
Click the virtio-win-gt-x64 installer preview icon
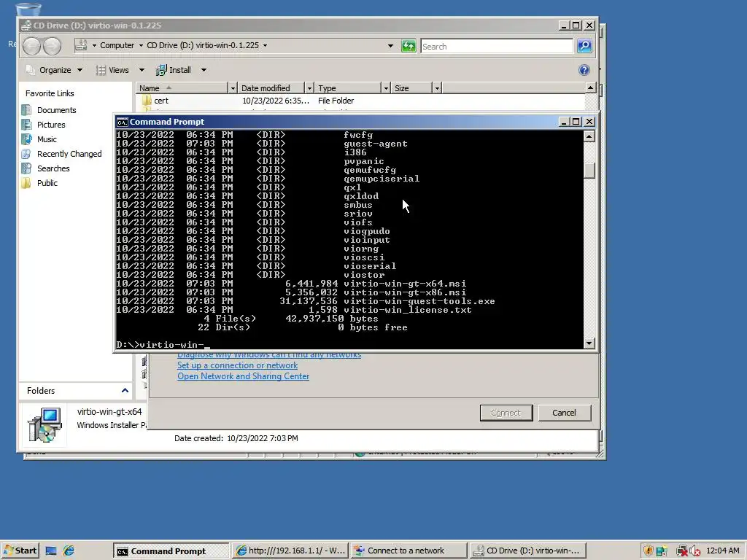(44, 425)
